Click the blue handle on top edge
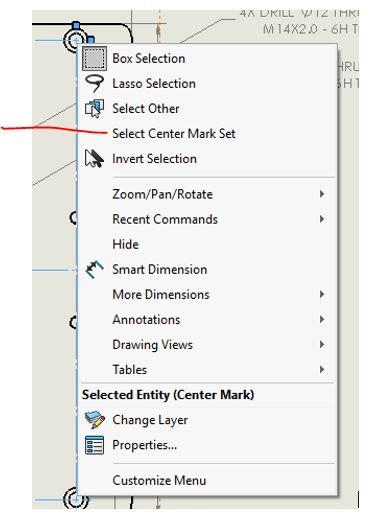Screen dimensions: 366x516 tap(76, 25)
